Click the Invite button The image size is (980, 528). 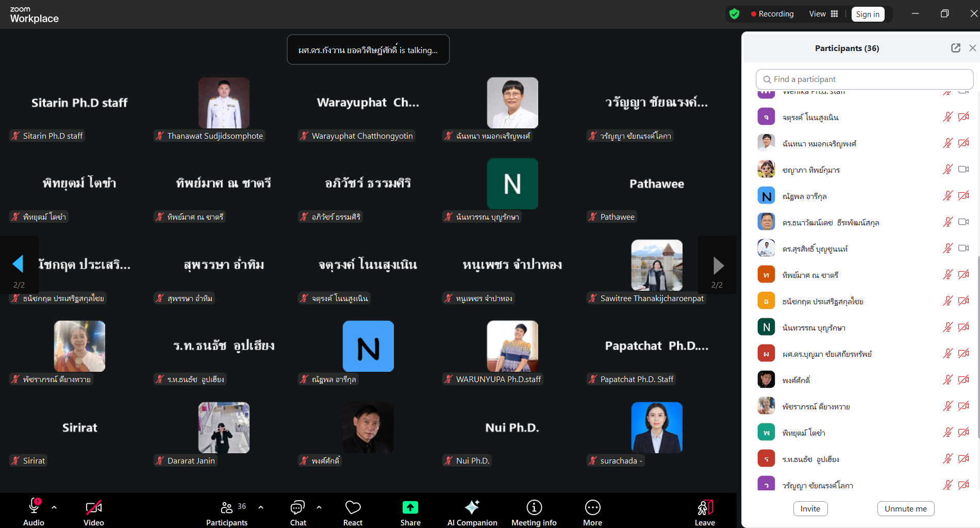pyautogui.click(x=810, y=508)
